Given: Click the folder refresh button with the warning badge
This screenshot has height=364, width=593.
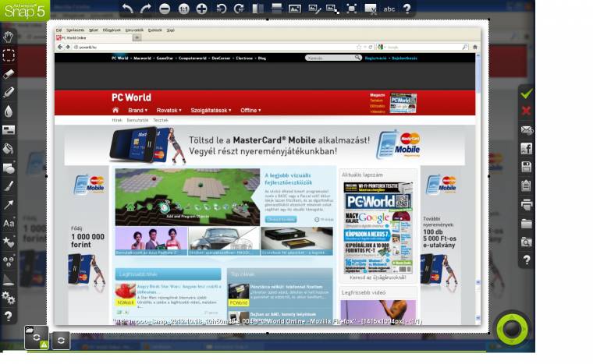Looking at the screenshot, I should coord(37,337).
